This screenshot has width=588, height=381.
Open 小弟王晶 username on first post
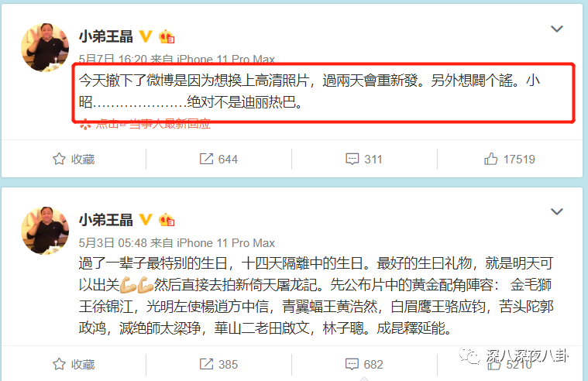[106, 36]
